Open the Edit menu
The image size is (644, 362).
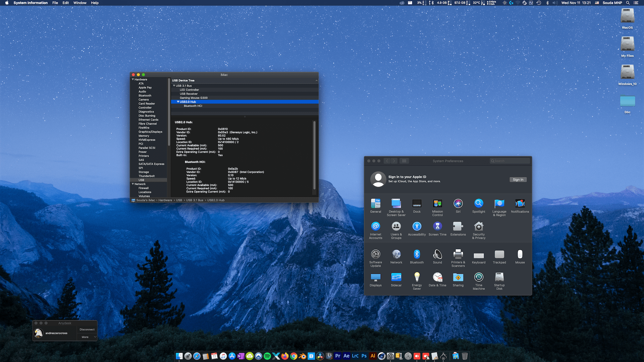pos(65,3)
